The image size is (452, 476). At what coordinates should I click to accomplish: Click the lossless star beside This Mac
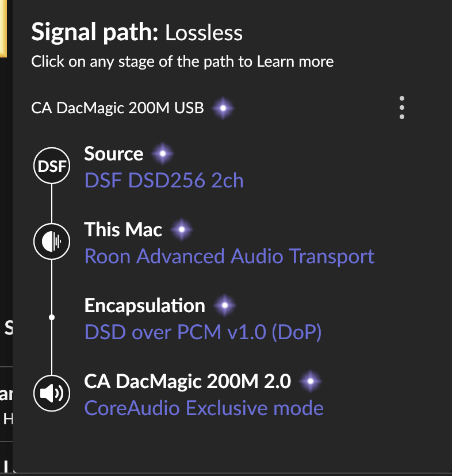tap(182, 231)
